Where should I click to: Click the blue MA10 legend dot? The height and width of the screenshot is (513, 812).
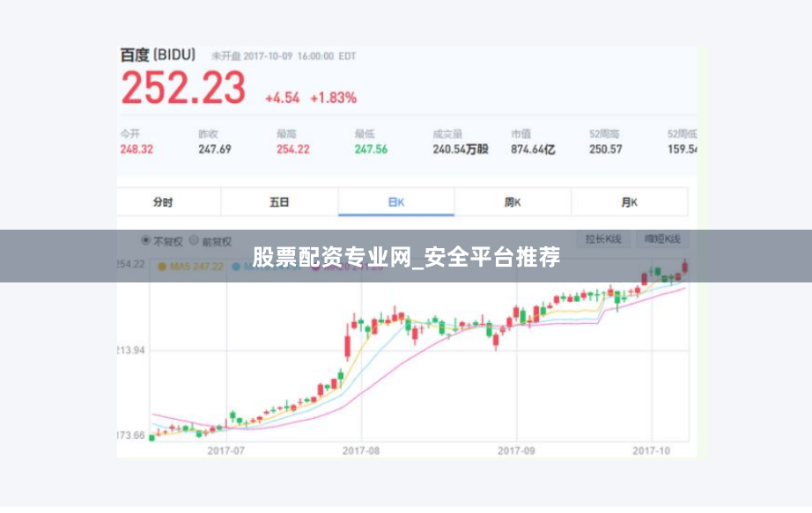coord(236,267)
